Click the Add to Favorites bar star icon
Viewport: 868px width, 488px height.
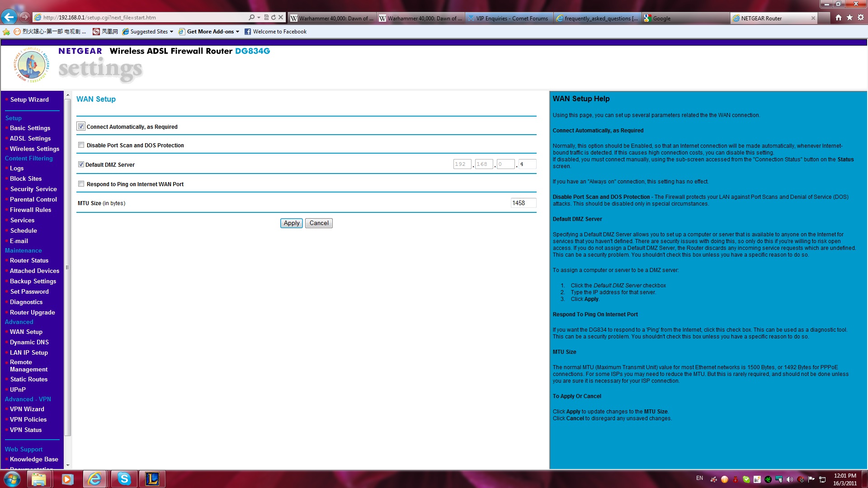point(6,32)
